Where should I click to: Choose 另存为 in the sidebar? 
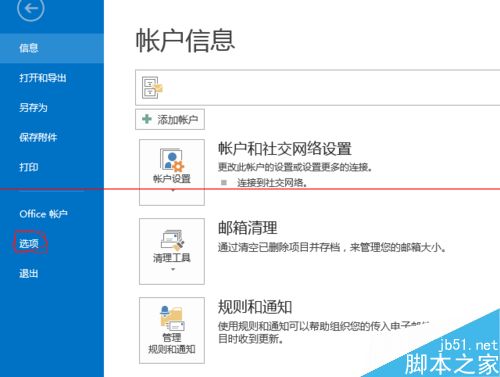[33, 108]
